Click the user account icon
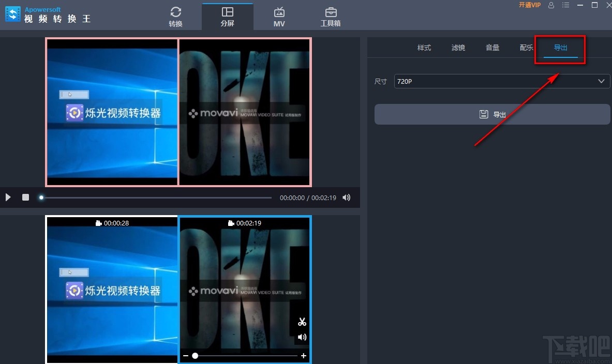The width and height of the screenshot is (612, 364). point(550,5)
